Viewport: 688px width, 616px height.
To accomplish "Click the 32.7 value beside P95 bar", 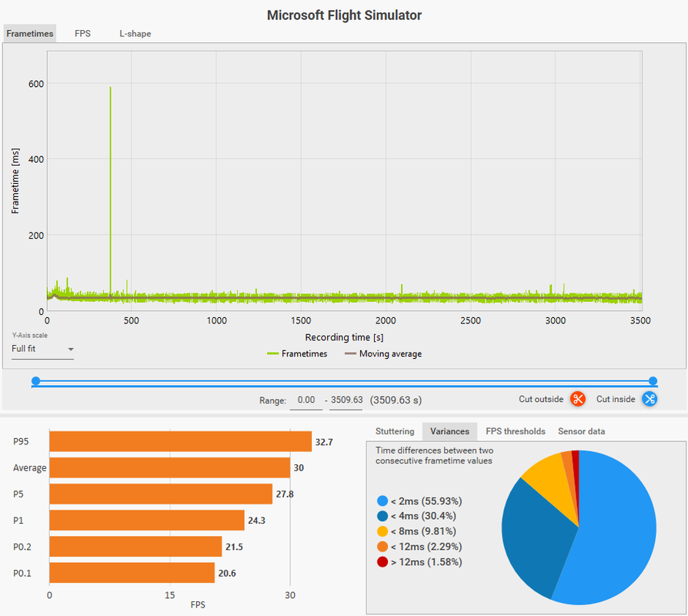I will click(x=324, y=442).
